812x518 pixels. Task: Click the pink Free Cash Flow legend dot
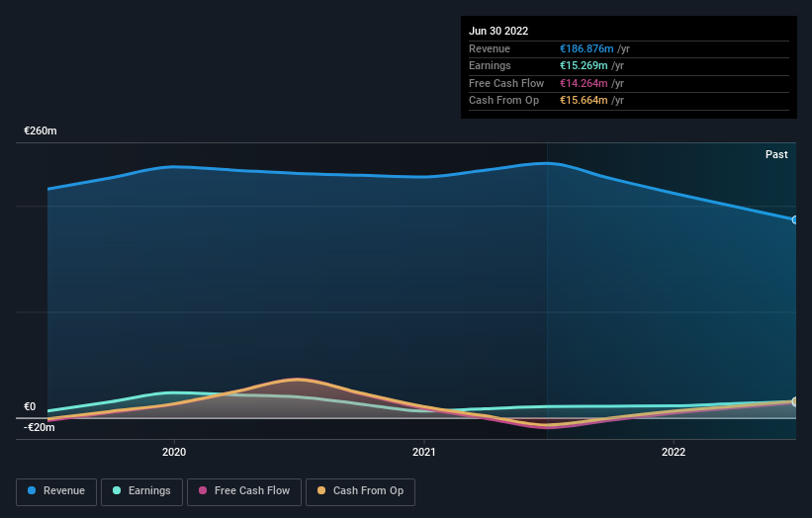(203, 490)
